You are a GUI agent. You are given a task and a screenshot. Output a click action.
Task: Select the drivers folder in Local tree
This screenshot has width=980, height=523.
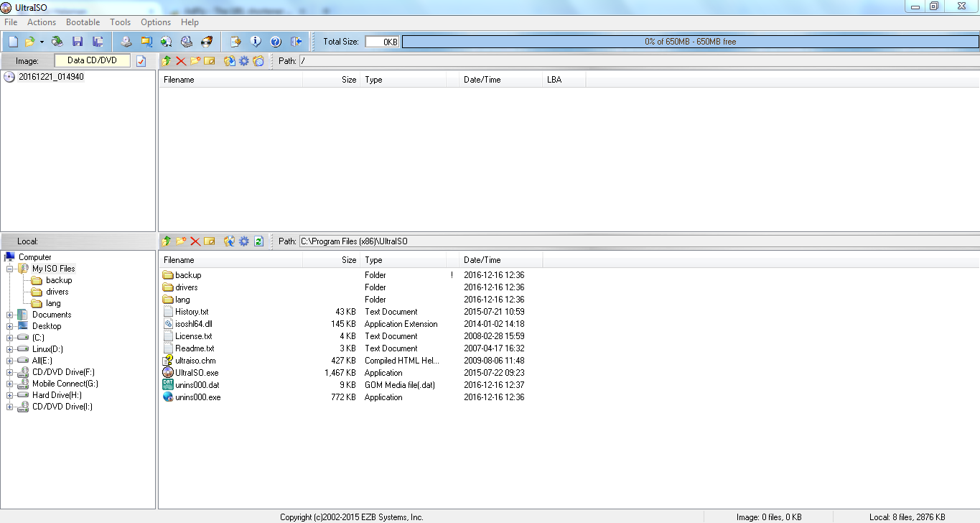click(57, 292)
